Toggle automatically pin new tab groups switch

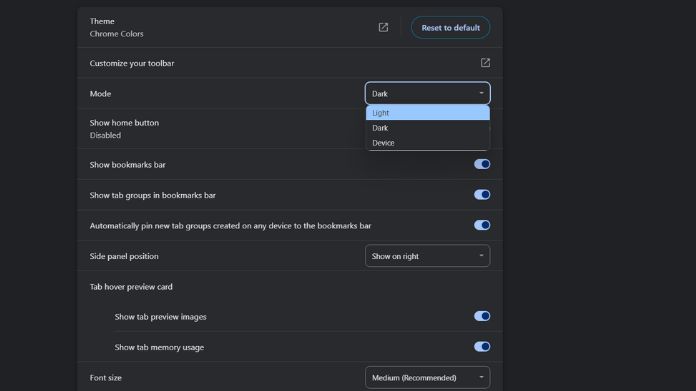(482, 225)
